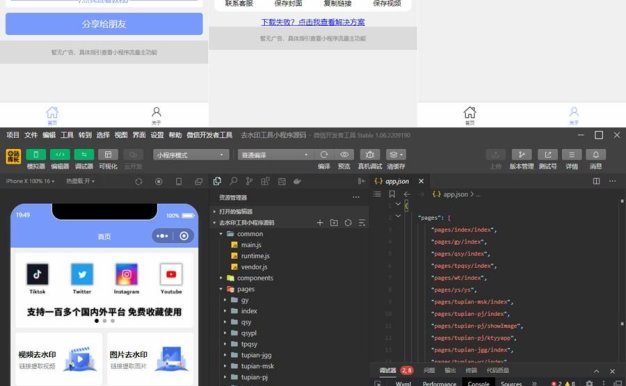Open vendor.js file

tap(254, 267)
